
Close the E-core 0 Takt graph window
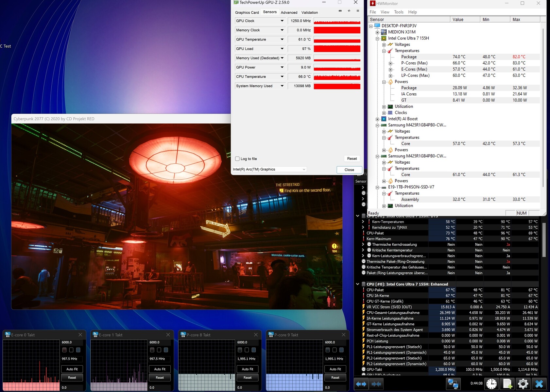point(80,335)
